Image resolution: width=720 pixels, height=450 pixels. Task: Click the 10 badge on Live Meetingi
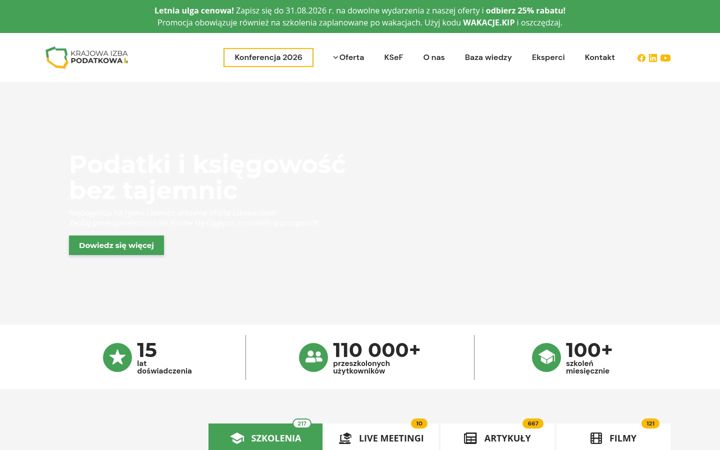tap(419, 423)
